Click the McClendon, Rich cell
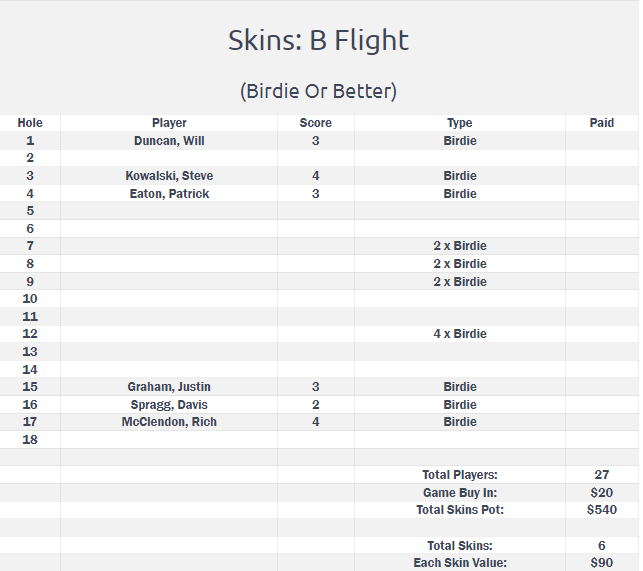 (169, 422)
